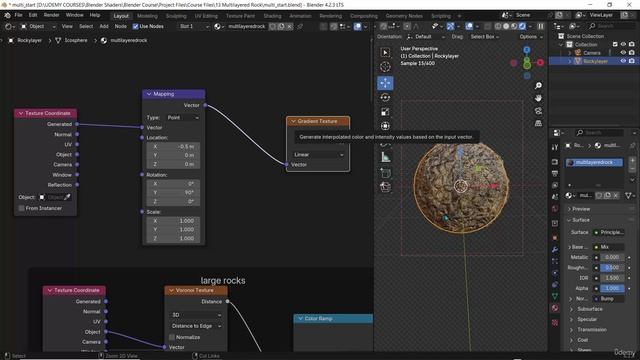The width and height of the screenshot is (640, 360).
Task: Open the node editor Add menu
Action: 104,27
